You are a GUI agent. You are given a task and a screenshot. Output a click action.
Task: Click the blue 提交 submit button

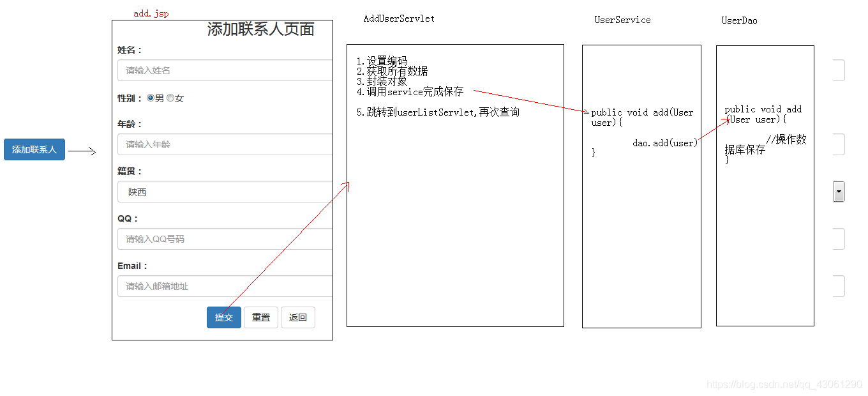click(223, 317)
